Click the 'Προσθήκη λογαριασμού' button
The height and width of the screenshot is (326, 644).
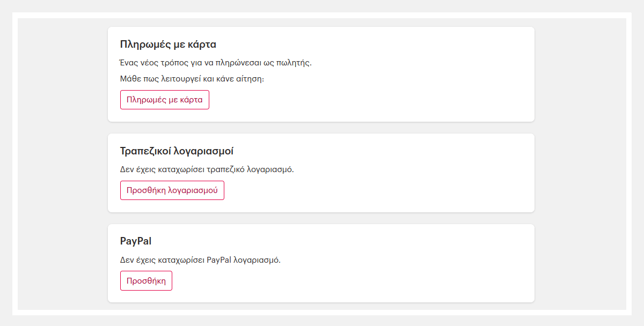click(172, 190)
